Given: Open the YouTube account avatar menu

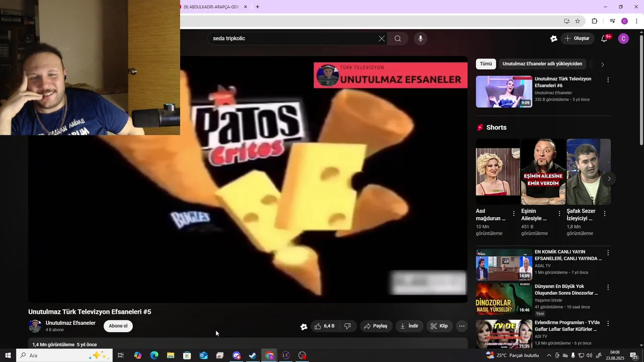Looking at the screenshot, I should point(623,39).
